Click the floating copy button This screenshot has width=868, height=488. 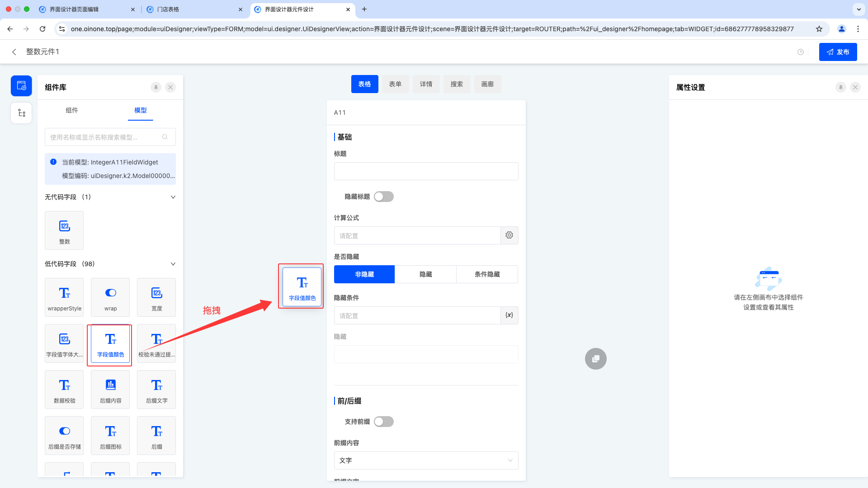[595, 359]
